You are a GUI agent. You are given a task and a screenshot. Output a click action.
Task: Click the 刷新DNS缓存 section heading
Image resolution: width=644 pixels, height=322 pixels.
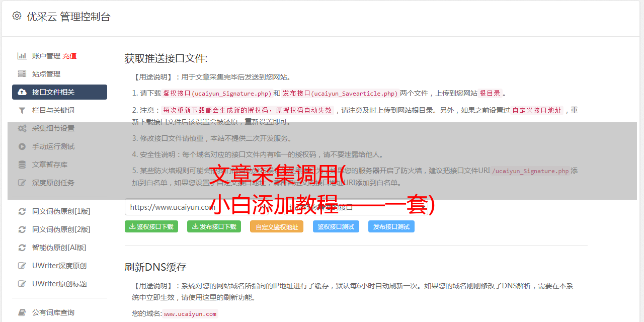coord(155,267)
